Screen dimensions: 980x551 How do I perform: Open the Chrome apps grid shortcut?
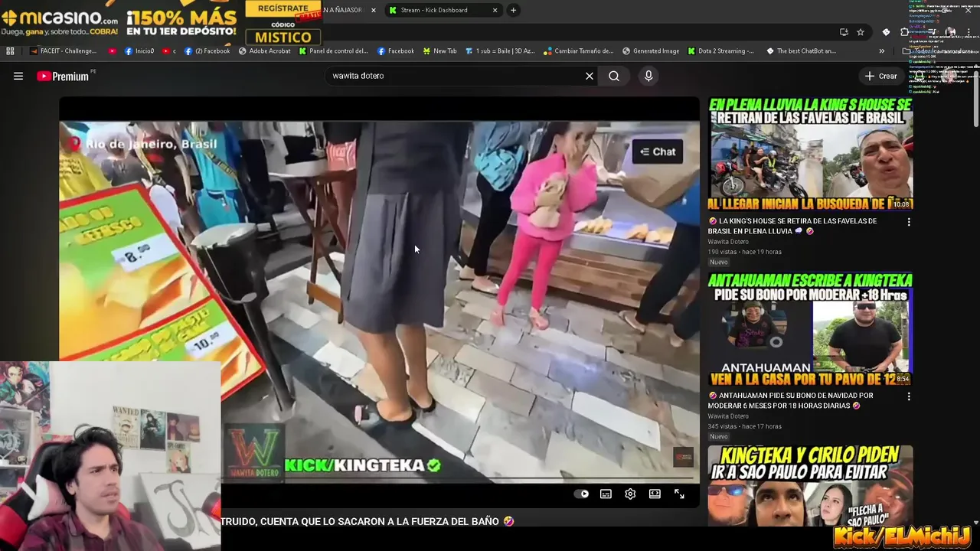(10, 51)
